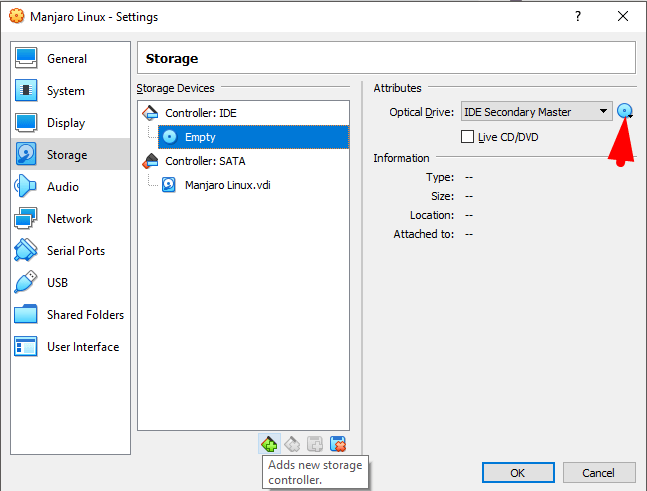Enable the Live CD/DVD checkbox
Image resolution: width=647 pixels, height=491 pixels.
click(x=467, y=137)
